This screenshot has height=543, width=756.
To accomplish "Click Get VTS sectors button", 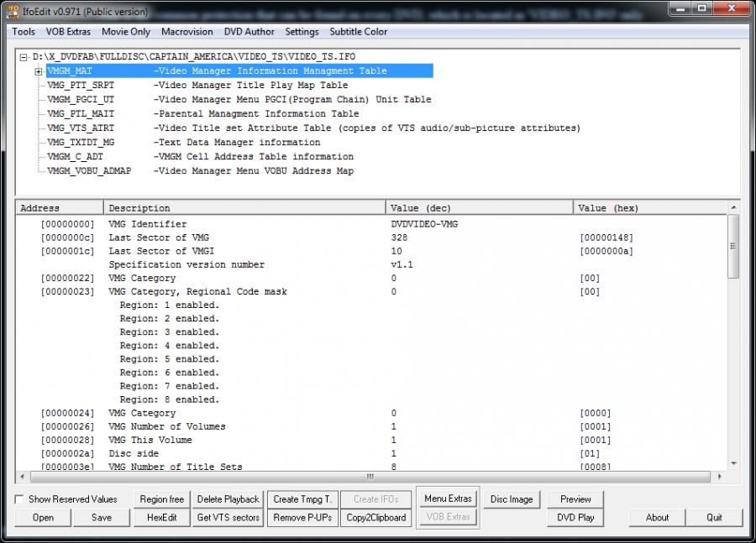I will pos(228,518).
